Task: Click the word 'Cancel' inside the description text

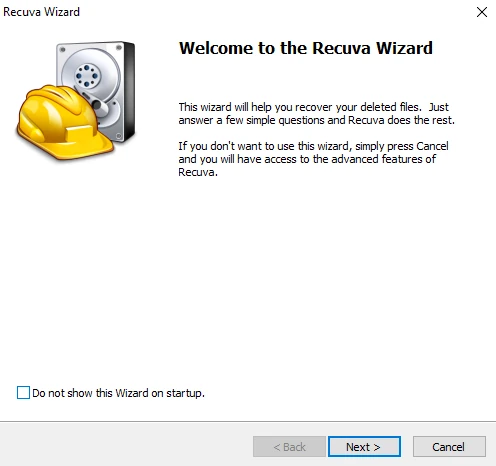Action: (432, 146)
